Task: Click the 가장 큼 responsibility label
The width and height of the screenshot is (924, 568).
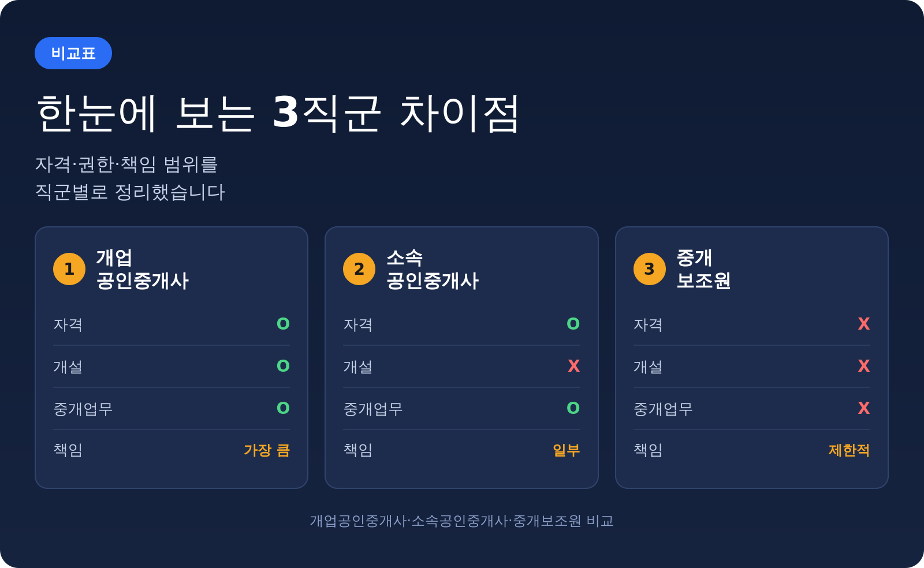Action: [267, 450]
